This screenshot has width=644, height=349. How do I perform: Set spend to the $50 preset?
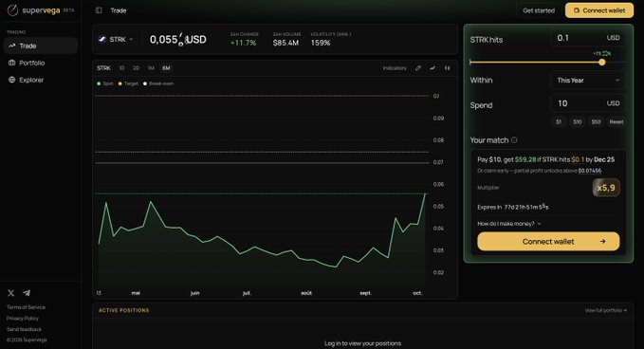596,122
